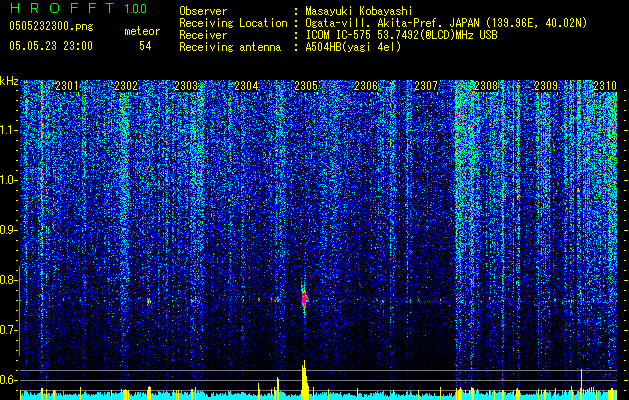Image resolution: width=629 pixels, height=400 pixels.
Task: Click the HROFFT 1.0.0 title text
Action: point(78,8)
